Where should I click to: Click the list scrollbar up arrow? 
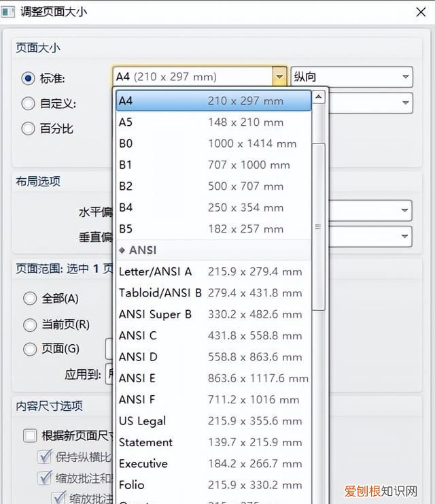tap(318, 97)
